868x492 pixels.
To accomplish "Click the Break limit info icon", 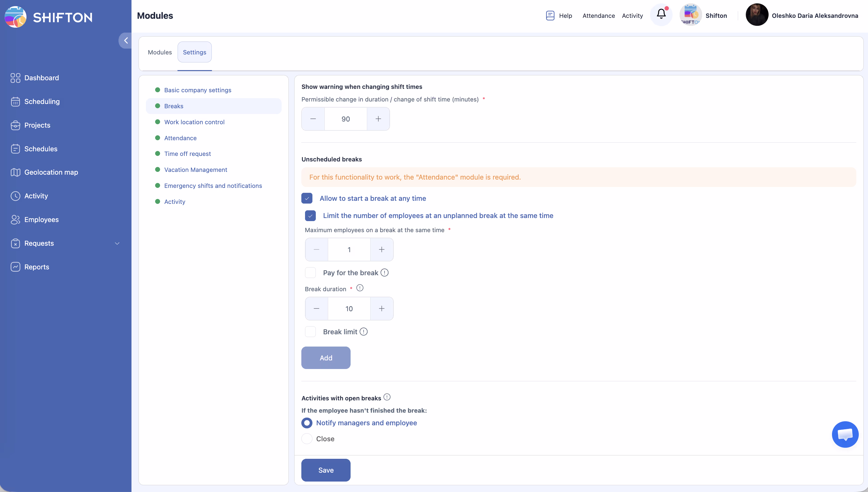I will coord(364,331).
